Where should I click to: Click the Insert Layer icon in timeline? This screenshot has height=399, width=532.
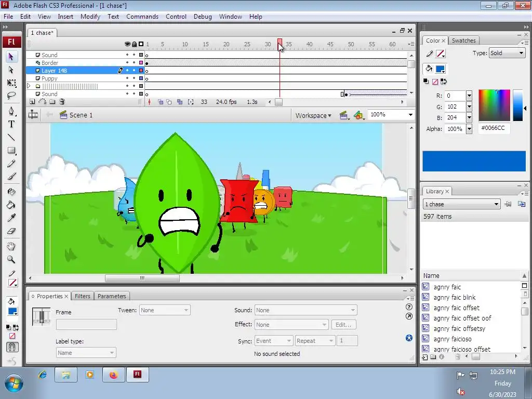[32, 101]
